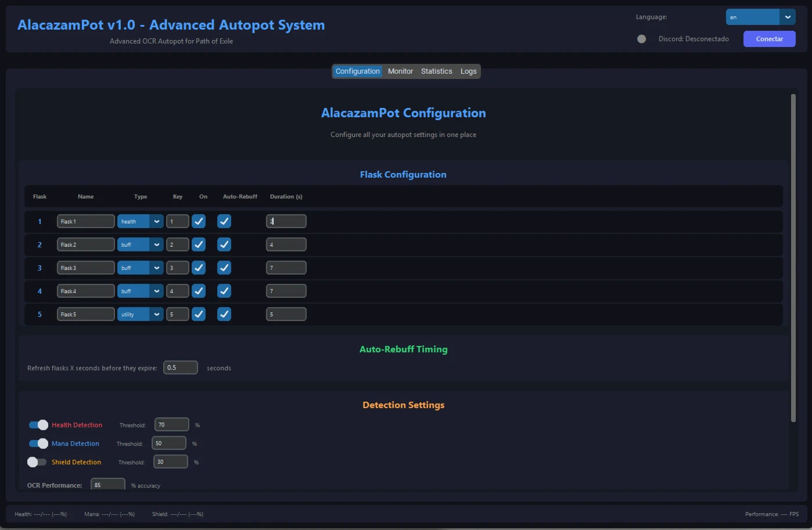Click the Flask 3 name field
The image size is (812, 530).
coord(86,268)
